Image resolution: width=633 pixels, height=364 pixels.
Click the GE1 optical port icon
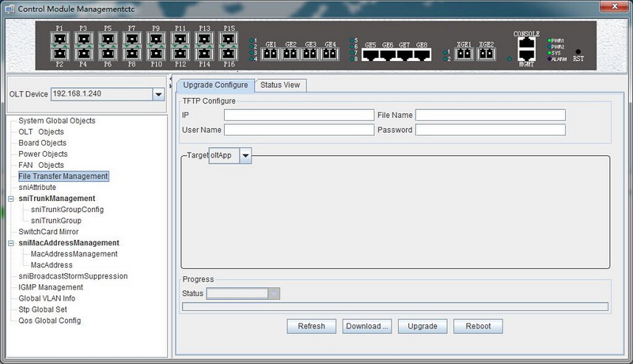point(271,55)
